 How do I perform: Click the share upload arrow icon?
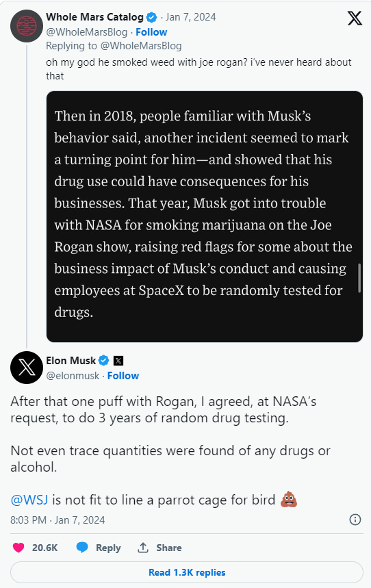point(143,548)
